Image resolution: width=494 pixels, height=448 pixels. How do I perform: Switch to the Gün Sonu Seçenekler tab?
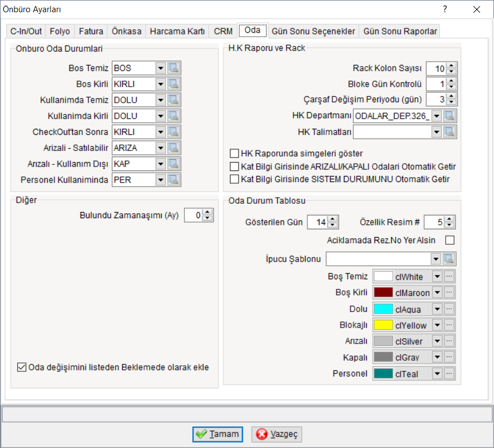[x=313, y=32]
